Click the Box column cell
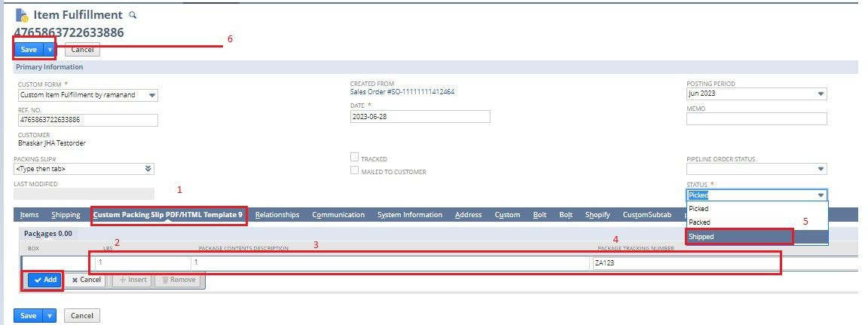The width and height of the screenshot is (868, 325). (x=57, y=263)
